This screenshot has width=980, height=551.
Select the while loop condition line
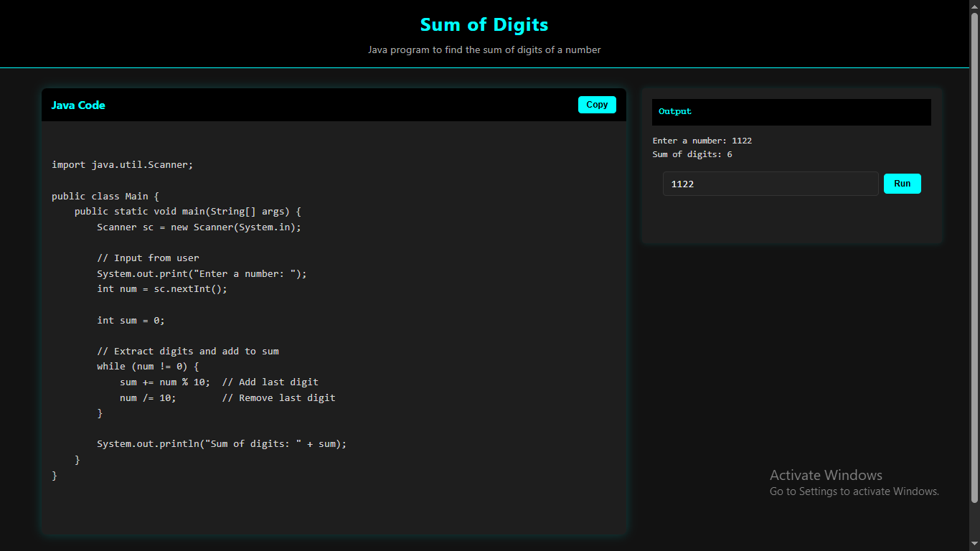pos(147,366)
